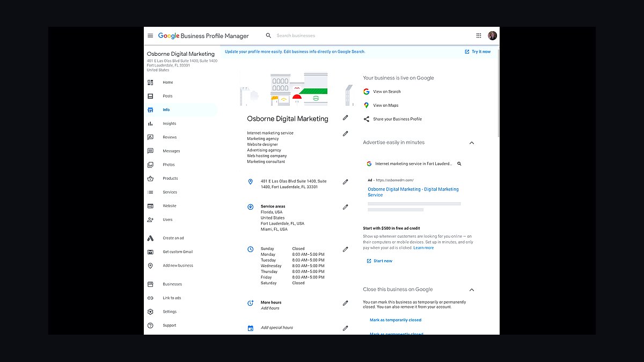Click the Settings gear icon

click(150, 312)
